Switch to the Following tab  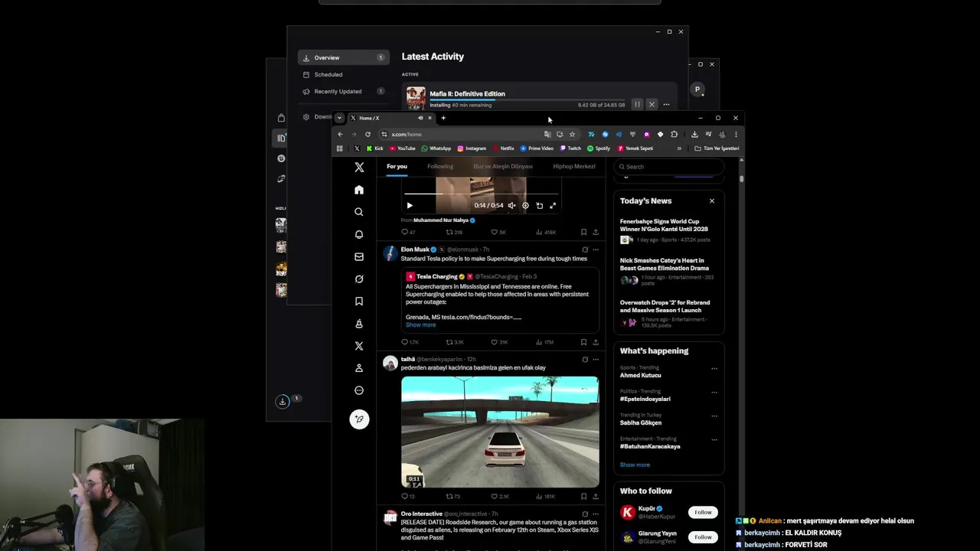[x=440, y=166]
